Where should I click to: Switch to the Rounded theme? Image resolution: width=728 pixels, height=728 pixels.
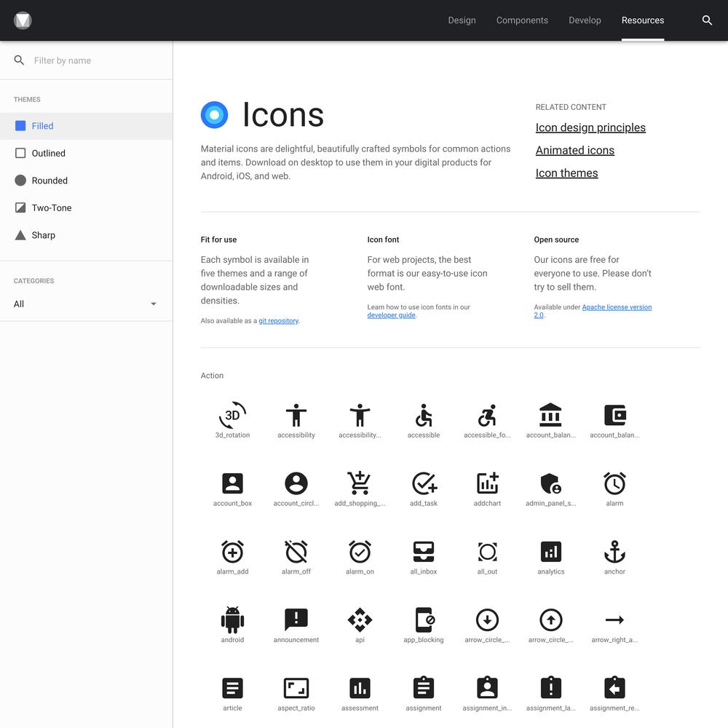(87, 181)
